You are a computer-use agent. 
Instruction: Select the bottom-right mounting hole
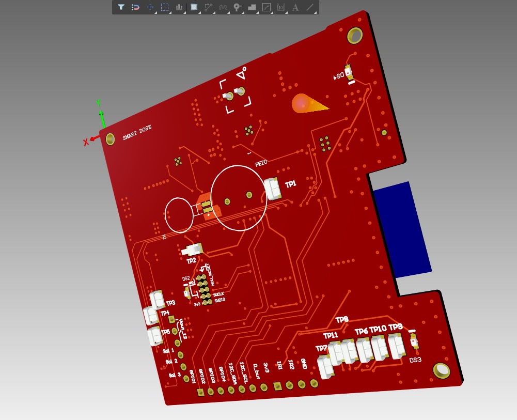coord(441,370)
